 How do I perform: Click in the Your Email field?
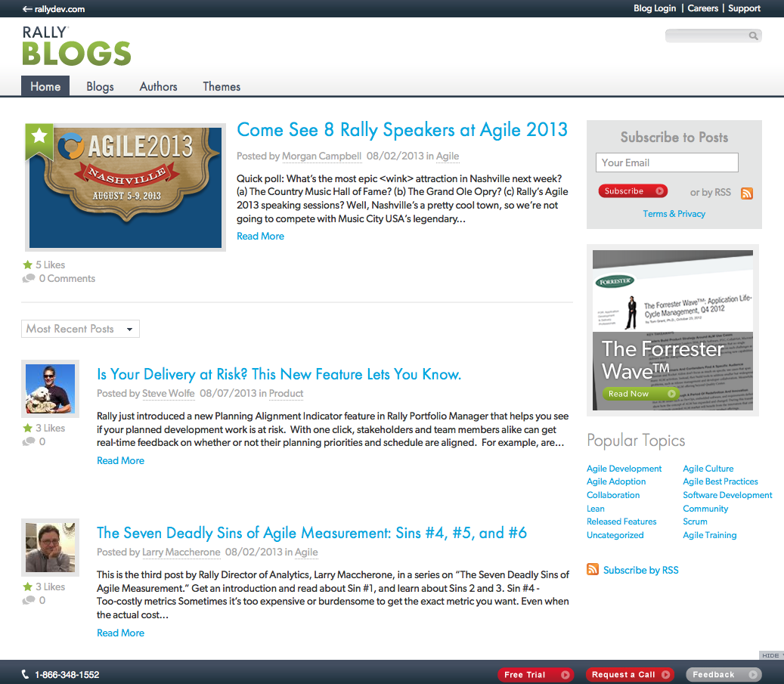click(x=666, y=162)
